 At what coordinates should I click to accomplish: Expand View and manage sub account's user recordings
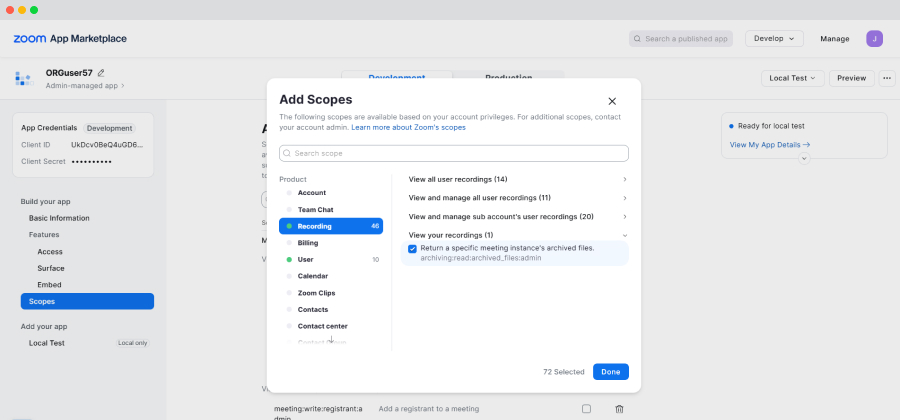(x=517, y=216)
